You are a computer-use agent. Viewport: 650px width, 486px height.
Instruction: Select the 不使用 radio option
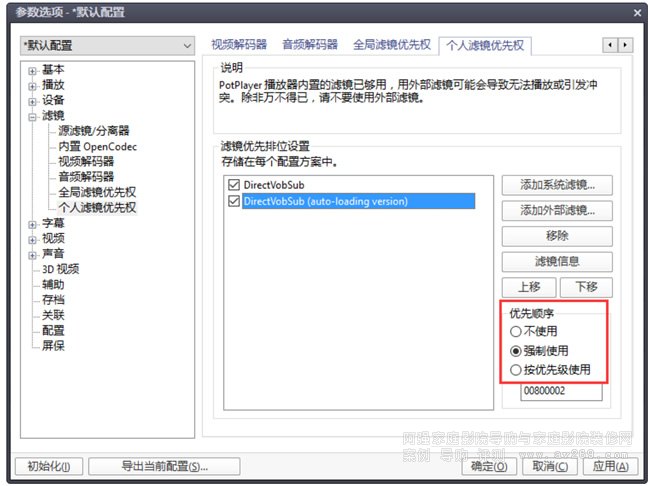516,331
